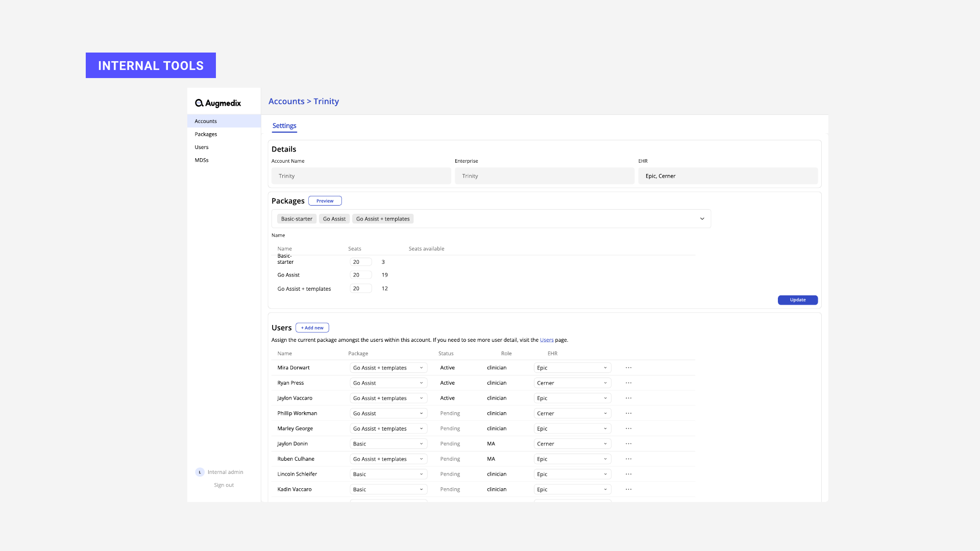Click the Enterprise field
The image size is (980, 551).
coord(545,176)
